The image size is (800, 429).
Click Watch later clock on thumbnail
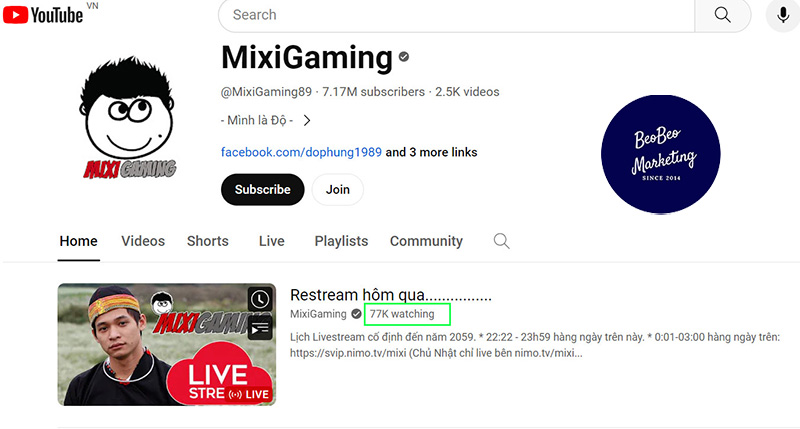(259, 299)
